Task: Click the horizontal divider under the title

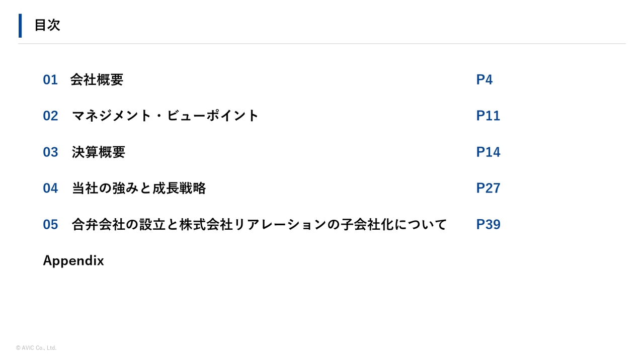Action: pos(322,44)
